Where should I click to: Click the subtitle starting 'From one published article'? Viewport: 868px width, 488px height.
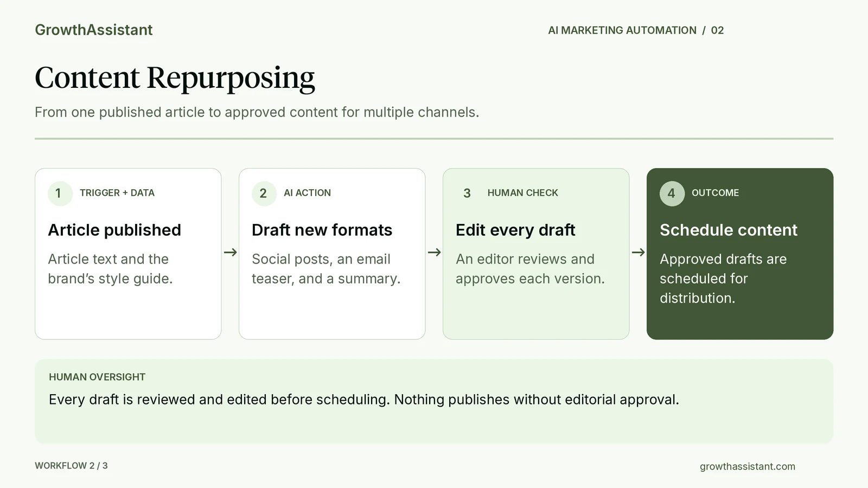[x=257, y=112]
